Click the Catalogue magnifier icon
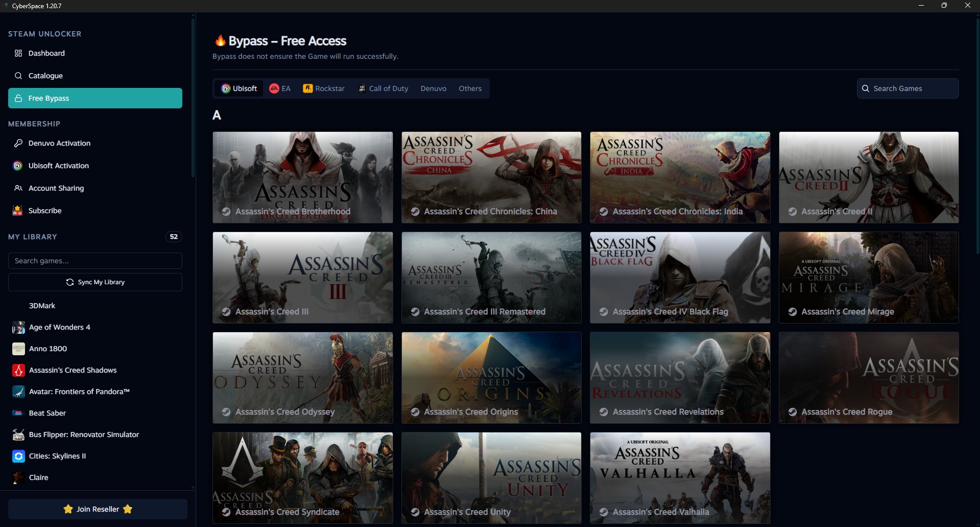This screenshot has width=980, height=527. click(18, 76)
